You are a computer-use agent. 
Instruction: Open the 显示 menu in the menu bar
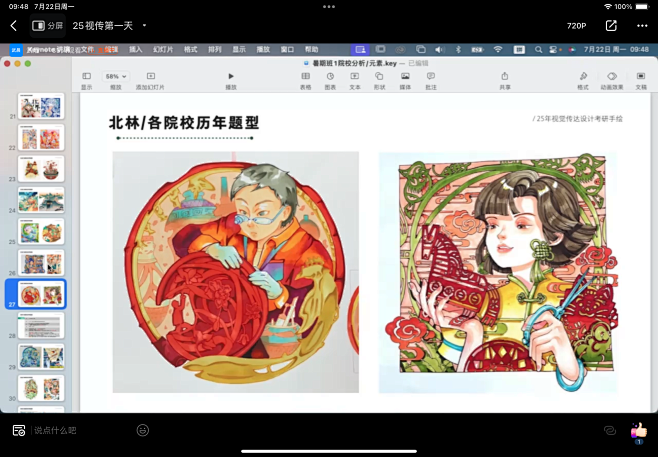(x=239, y=50)
